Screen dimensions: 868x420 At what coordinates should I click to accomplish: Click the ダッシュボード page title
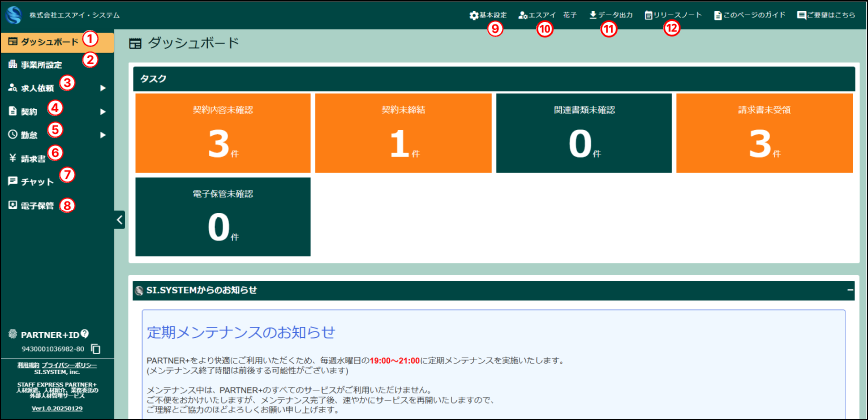[194, 43]
